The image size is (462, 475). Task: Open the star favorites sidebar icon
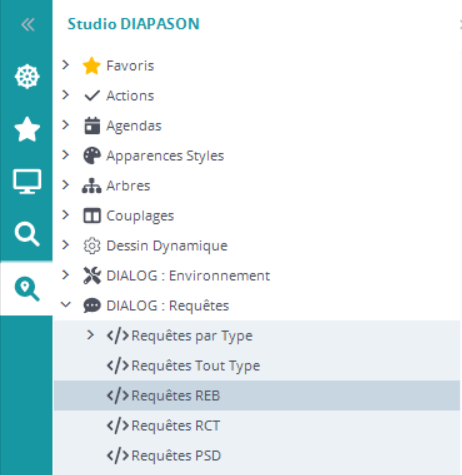pyautogui.click(x=27, y=129)
